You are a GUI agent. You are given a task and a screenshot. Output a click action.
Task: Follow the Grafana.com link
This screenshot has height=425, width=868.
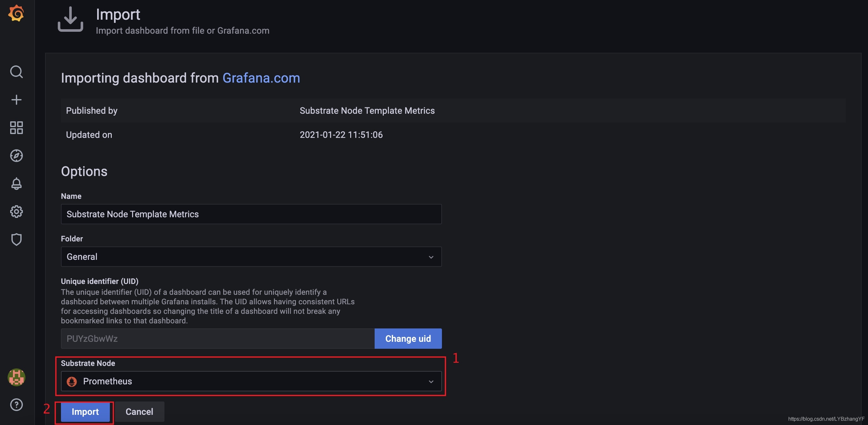(x=261, y=78)
